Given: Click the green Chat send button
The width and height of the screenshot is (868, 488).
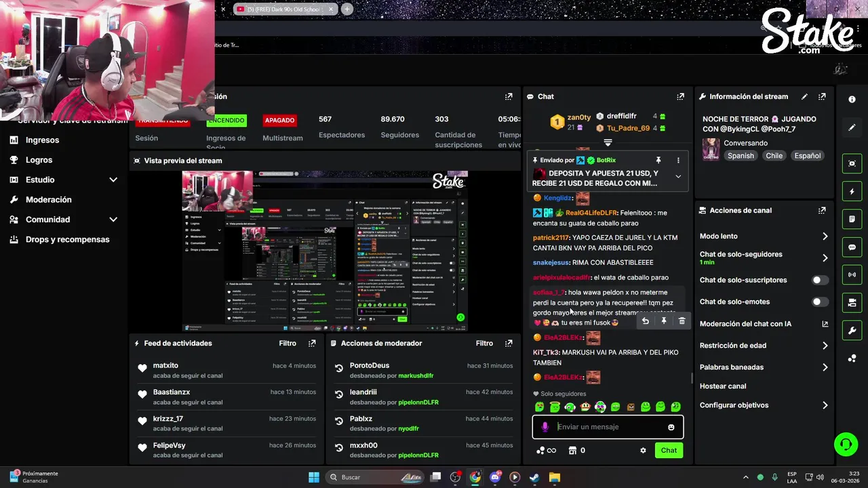Looking at the screenshot, I should coord(669,451).
